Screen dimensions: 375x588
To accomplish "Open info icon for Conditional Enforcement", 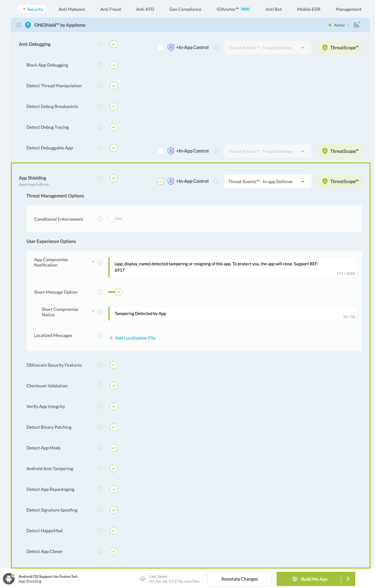I will pyautogui.click(x=100, y=219).
